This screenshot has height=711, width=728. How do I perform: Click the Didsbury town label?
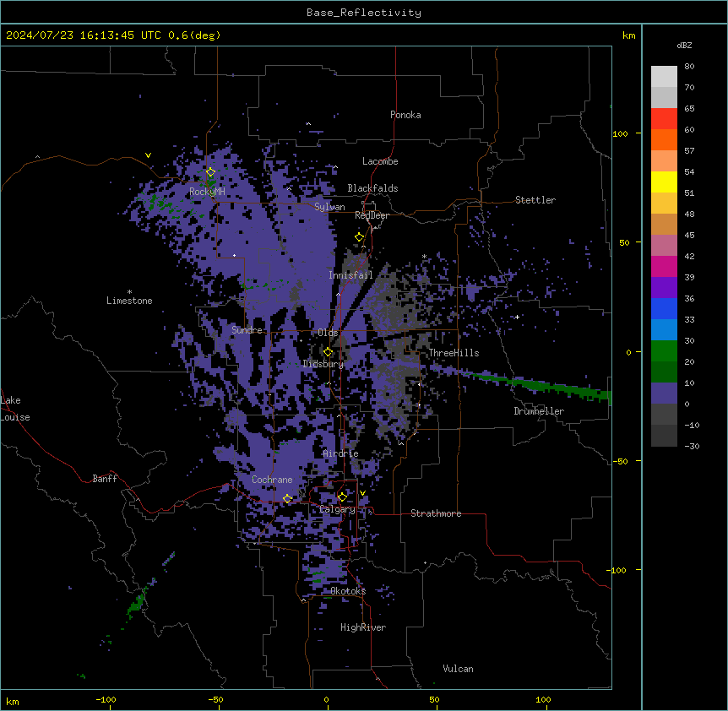click(x=323, y=364)
